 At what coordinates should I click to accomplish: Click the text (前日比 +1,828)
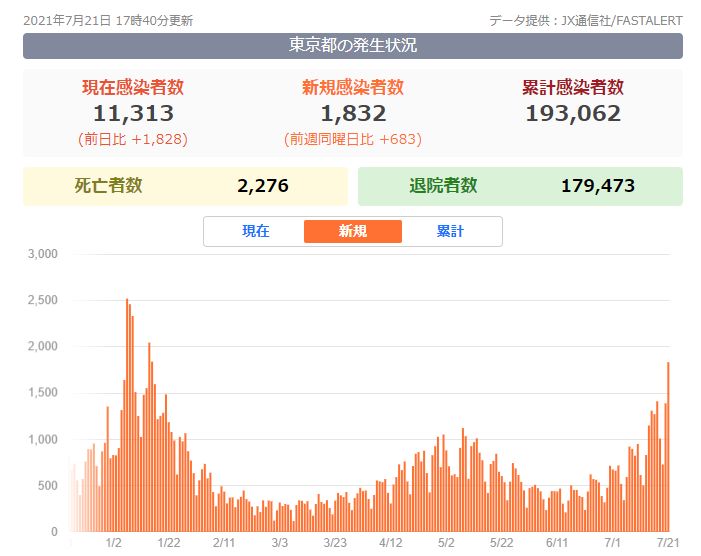[133, 139]
